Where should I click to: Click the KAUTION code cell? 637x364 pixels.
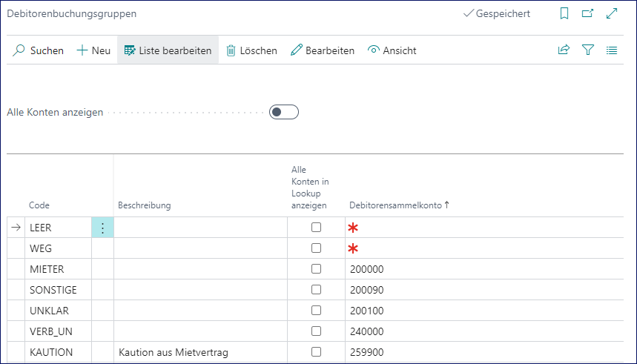[58, 352]
